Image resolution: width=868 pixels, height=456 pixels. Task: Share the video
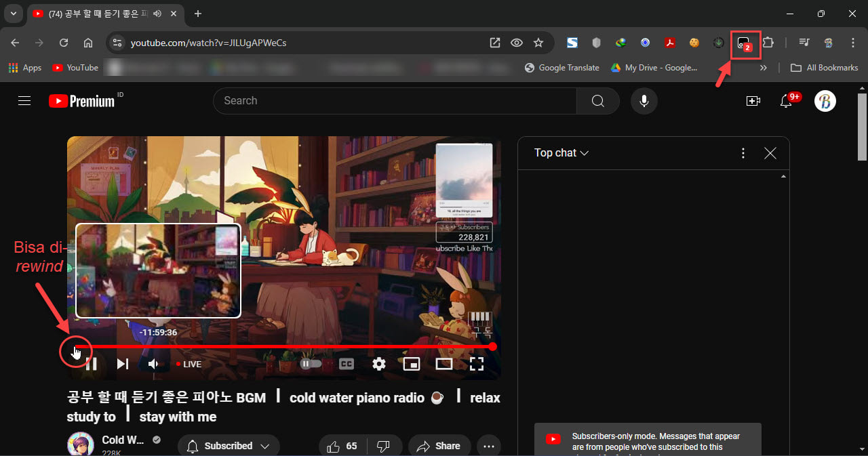pos(439,446)
